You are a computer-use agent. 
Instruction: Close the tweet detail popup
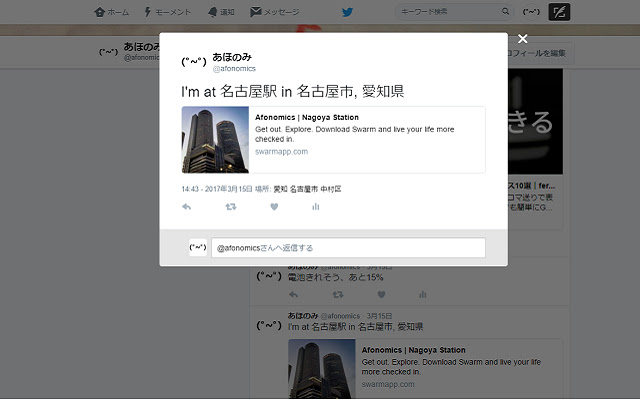tap(522, 39)
